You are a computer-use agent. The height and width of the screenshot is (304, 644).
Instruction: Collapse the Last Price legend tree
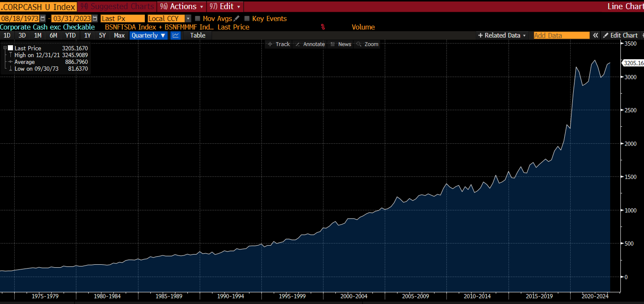pyautogui.click(x=5, y=48)
